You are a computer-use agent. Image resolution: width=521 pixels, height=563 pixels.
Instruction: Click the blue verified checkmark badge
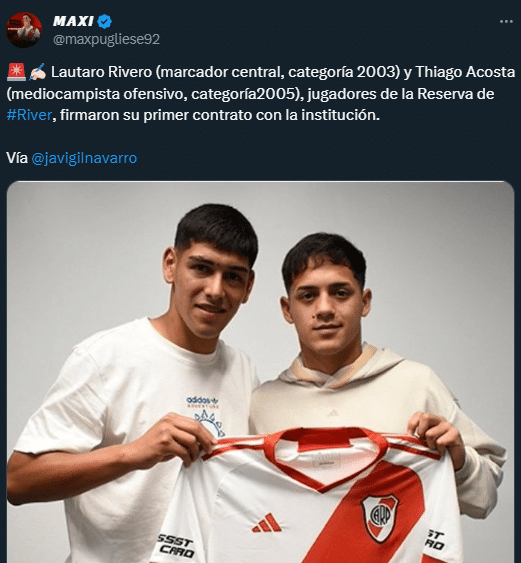(x=105, y=22)
